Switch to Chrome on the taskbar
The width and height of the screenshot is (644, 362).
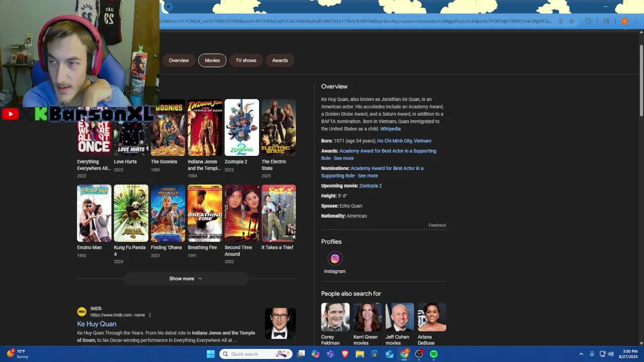404,354
